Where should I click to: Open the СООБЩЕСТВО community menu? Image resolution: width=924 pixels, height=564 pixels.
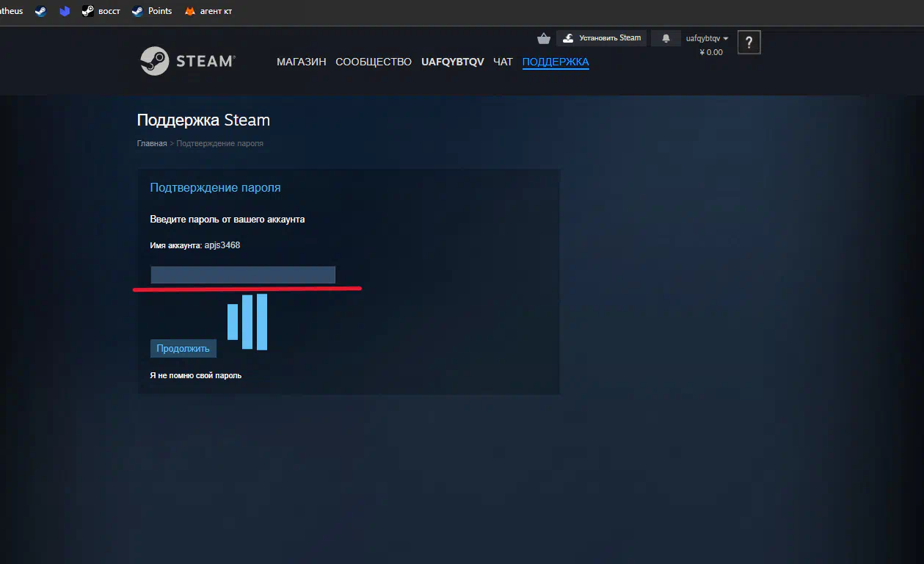tap(374, 62)
